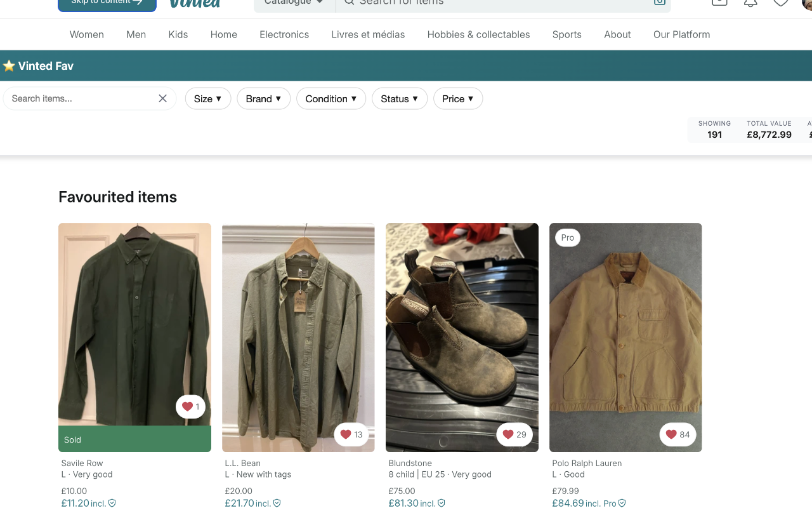This screenshot has height=508, width=812.
Task: Click the Polo Ralph Lauren brand text
Action: pos(587,463)
